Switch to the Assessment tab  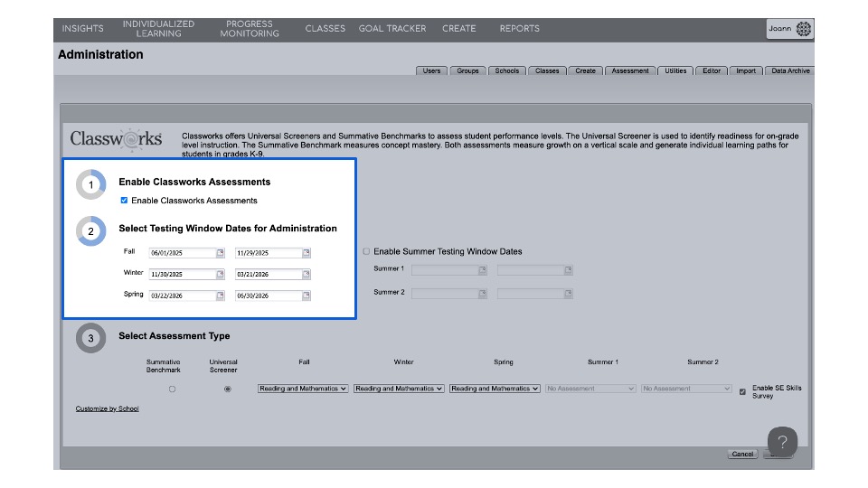(x=630, y=70)
